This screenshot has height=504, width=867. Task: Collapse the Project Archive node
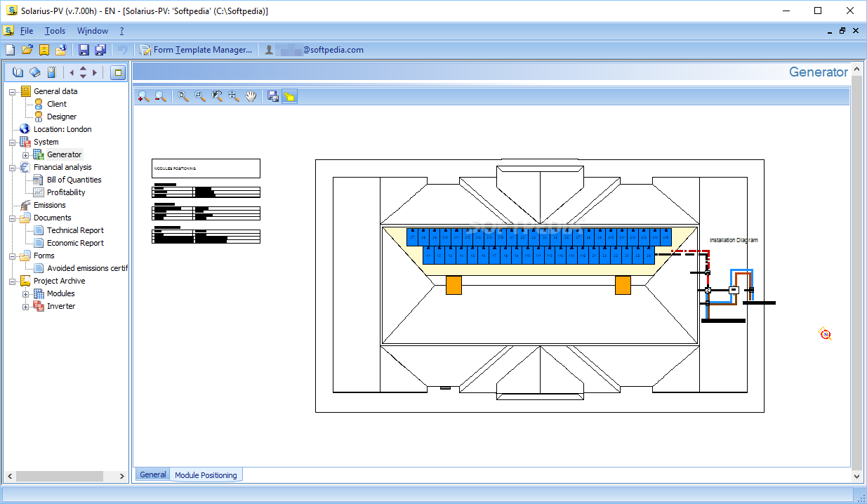(x=12, y=281)
